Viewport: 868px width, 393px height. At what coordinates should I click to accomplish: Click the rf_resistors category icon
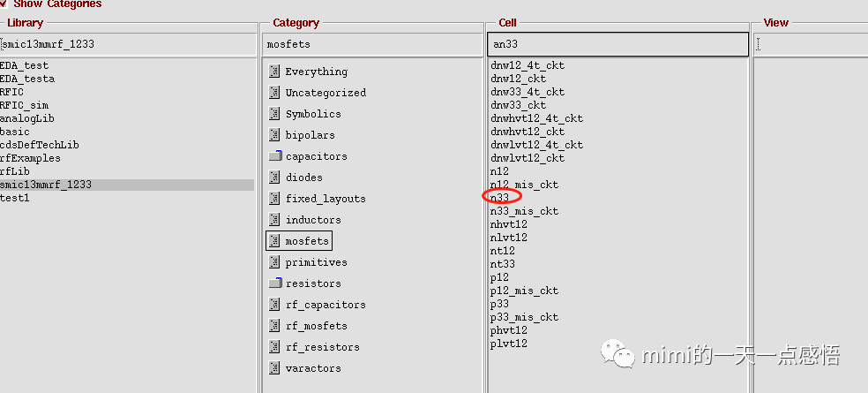[274, 347]
